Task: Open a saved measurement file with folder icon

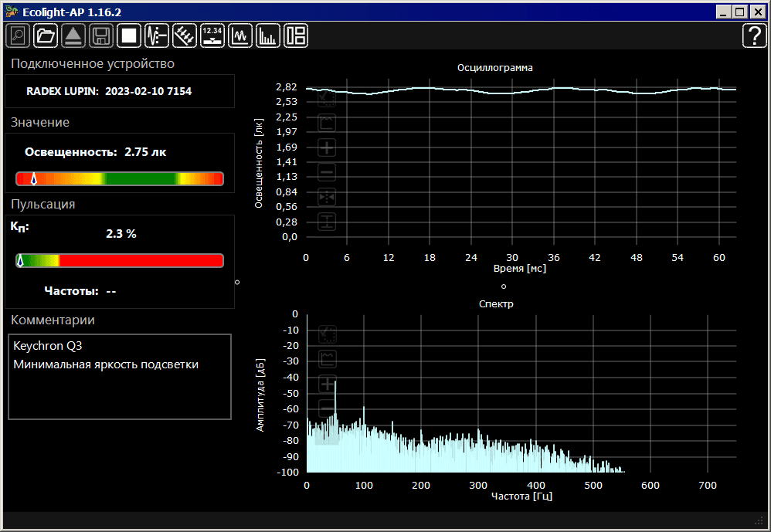Action: pyautogui.click(x=46, y=36)
